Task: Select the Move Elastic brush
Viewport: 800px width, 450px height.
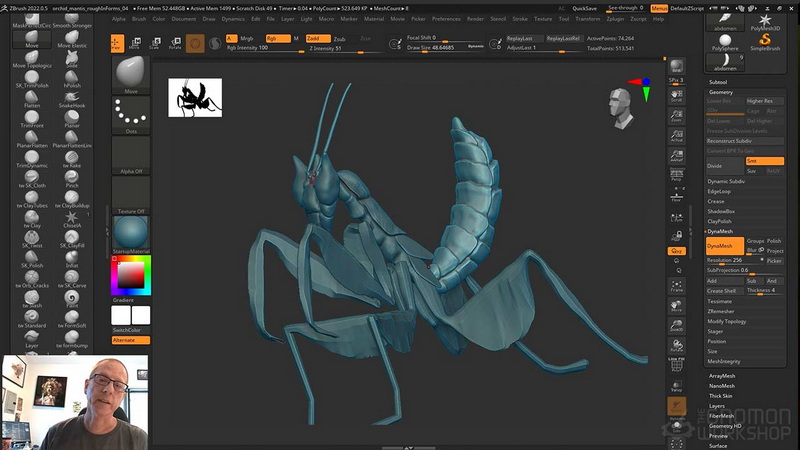Action: pos(72,39)
